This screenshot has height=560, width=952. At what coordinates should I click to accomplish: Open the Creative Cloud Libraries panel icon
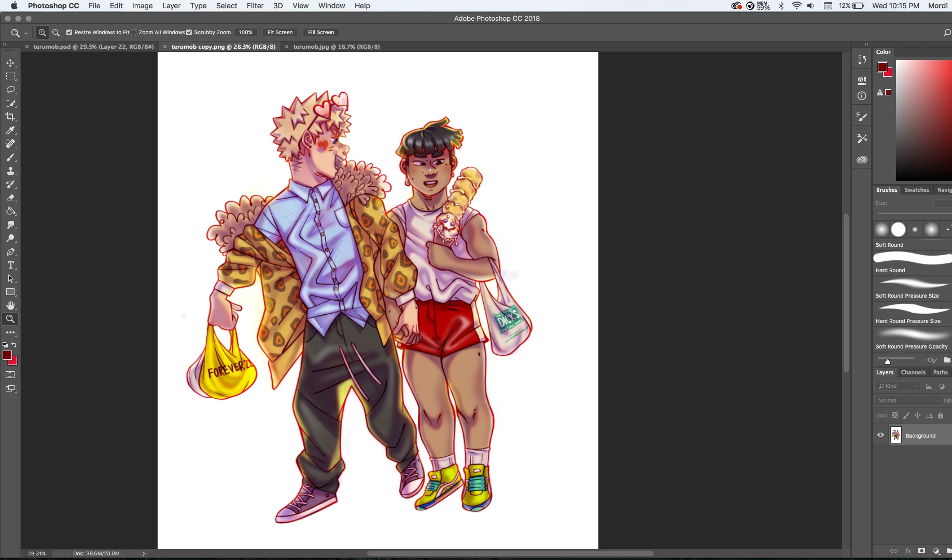point(862,160)
